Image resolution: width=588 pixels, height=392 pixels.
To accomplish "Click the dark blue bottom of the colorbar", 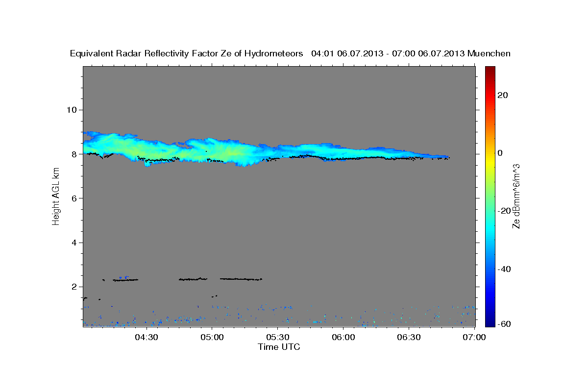I will [x=490, y=322].
